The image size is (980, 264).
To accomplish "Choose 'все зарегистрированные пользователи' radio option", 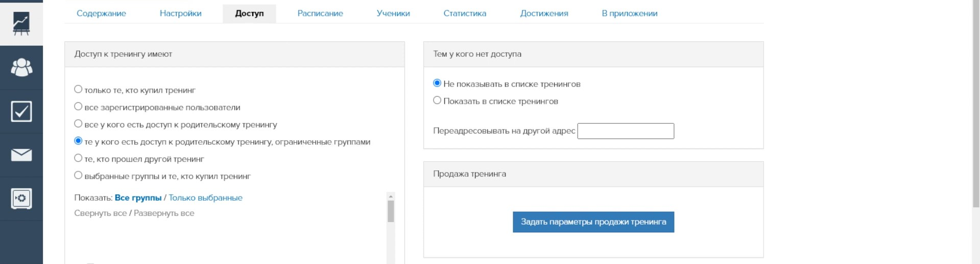I will tap(78, 106).
